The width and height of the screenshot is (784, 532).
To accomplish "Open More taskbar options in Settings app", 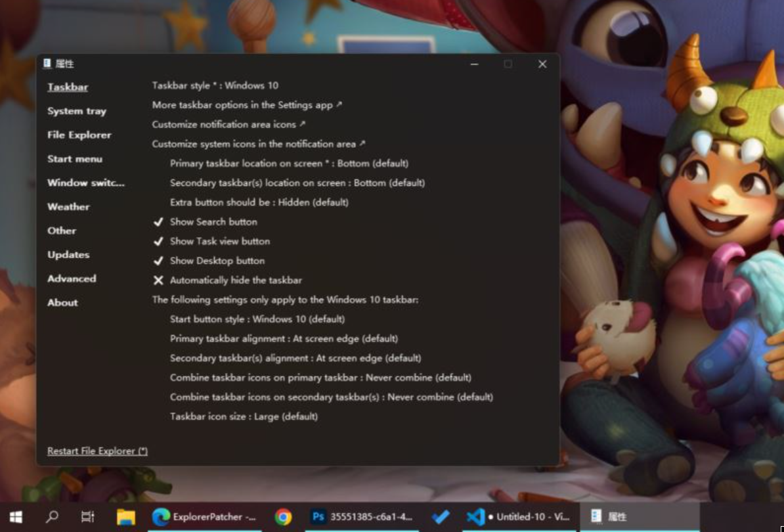I will 247,105.
